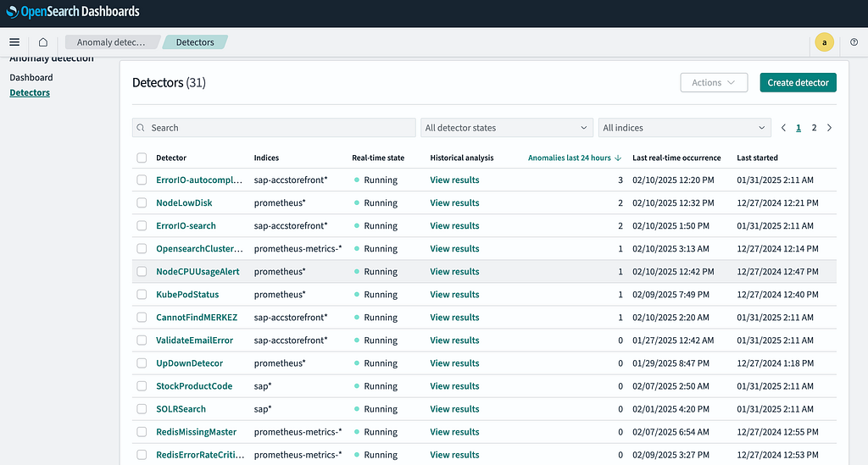Check the UpDownDetecor row checkbox

coord(142,363)
